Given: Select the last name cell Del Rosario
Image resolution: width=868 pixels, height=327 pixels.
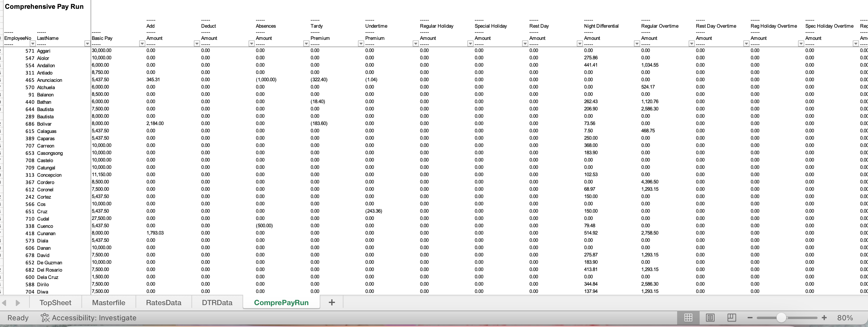Looking at the screenshot, I should point(50,270).
